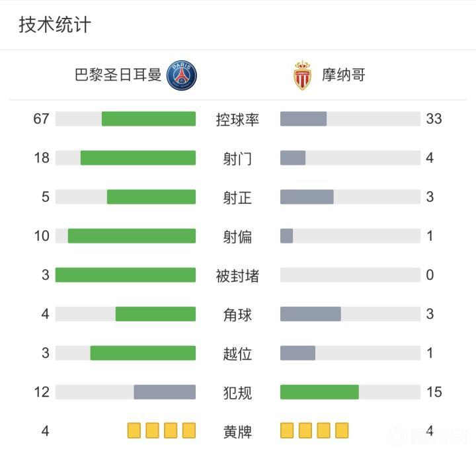
Task: Click Monaco's first yellow card icon
Action: tap(287, 431)
